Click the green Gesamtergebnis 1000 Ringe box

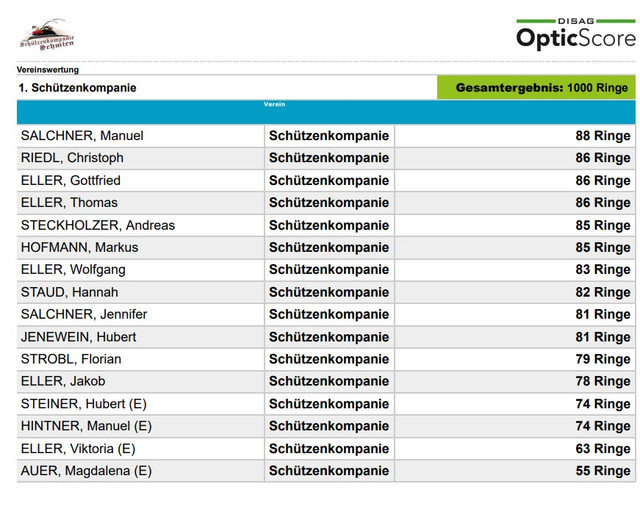coord(536,87)
